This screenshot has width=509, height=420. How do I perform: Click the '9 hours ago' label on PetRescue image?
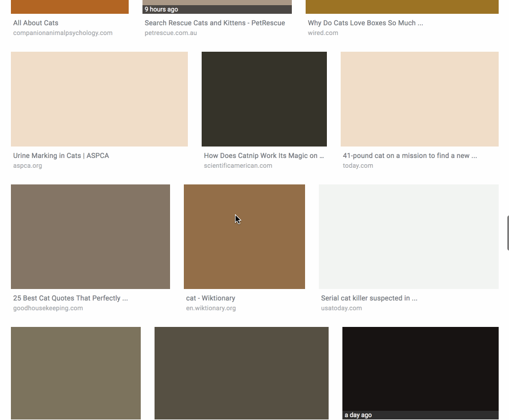(161, 9)
